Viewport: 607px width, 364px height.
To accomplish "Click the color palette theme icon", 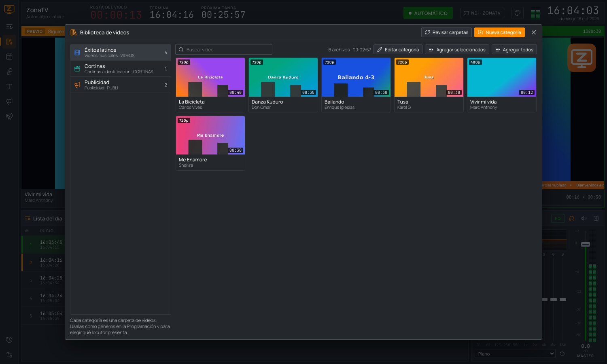I will click(517, 13).
